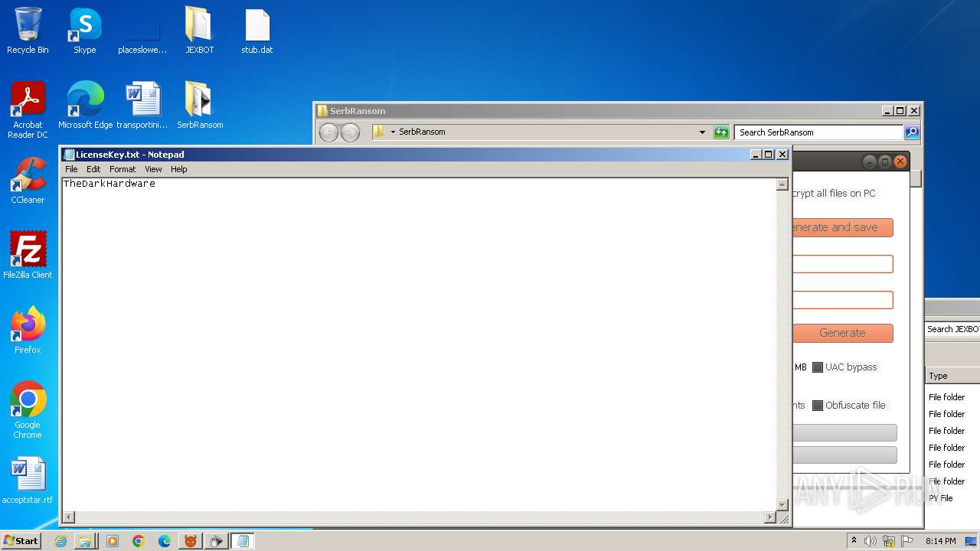Enable the Obfuscate file checkbox
Screen dimensions: 980x551
tap(817, 406)
